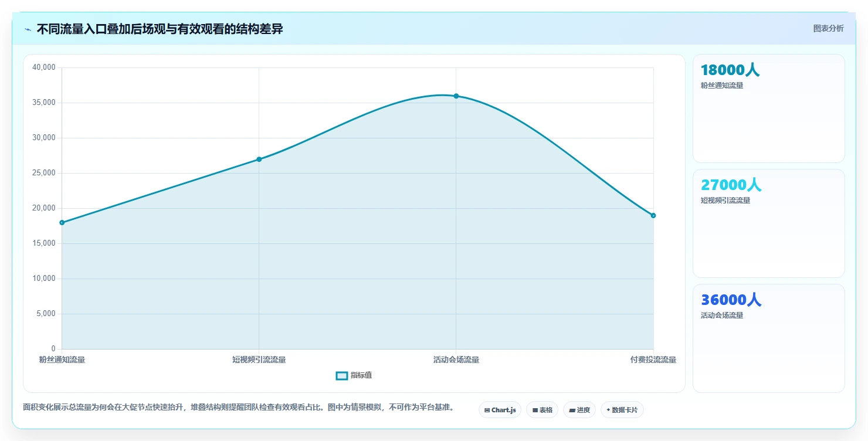This screenshot has height=441, width=868.
Task: Select the 数据卡片 tag button
Action: point(622,410)
